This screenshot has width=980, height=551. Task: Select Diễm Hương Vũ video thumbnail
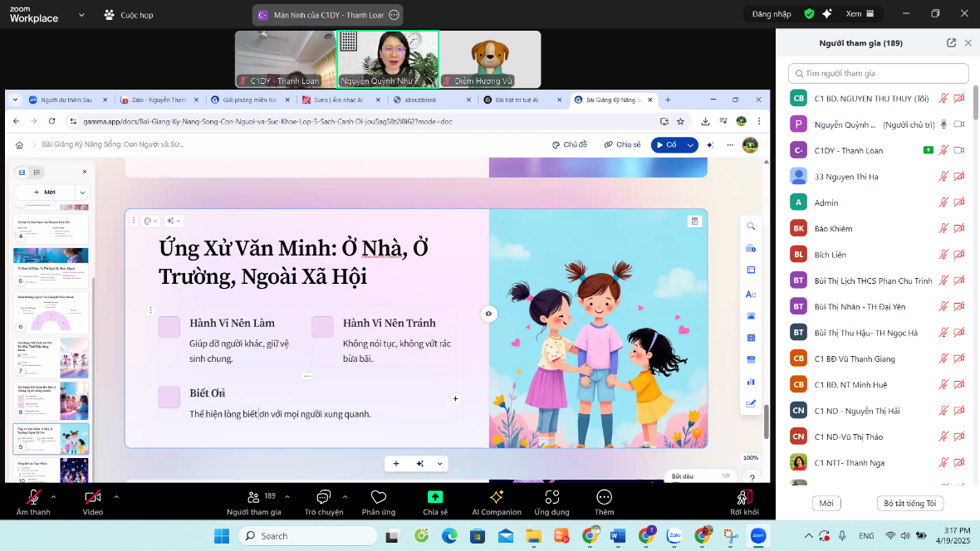click(x=490, y=59)
